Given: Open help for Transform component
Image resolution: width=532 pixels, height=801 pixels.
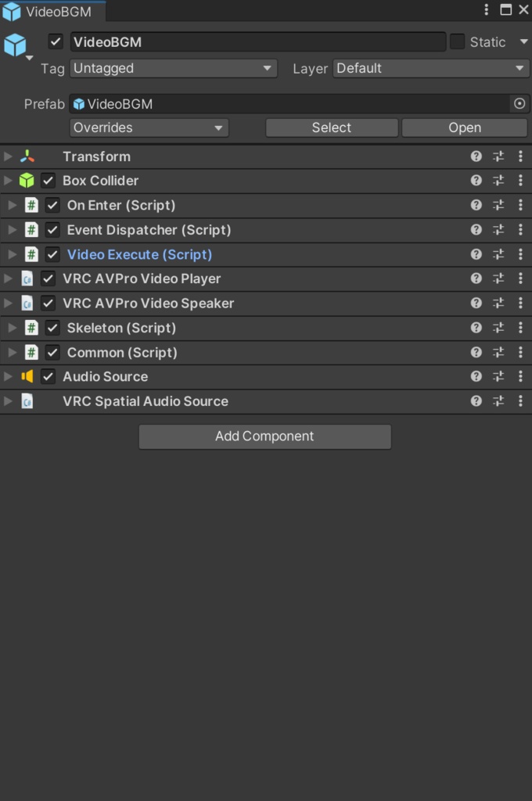Looking at the screenshot, I should click(x=476, y=156).
